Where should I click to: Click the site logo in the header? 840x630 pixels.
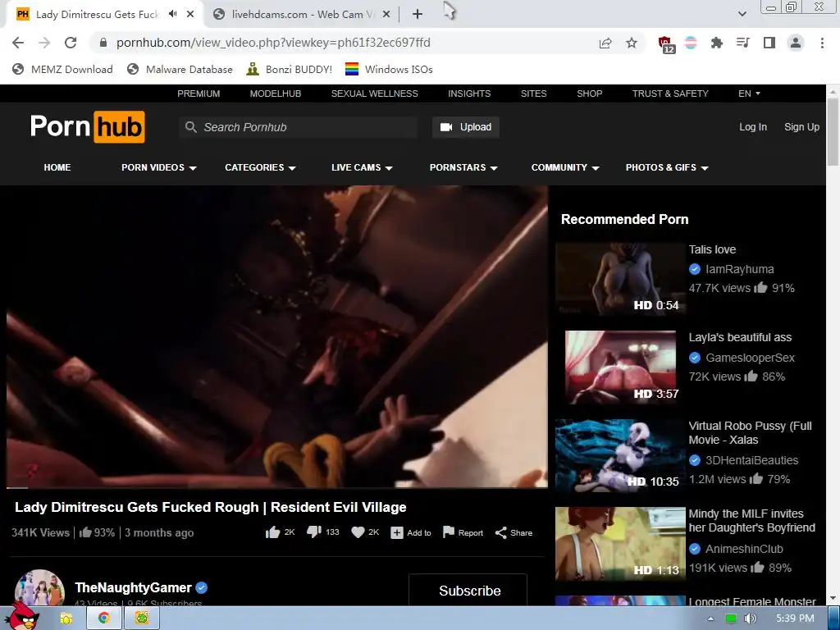[x=87, y=127]
